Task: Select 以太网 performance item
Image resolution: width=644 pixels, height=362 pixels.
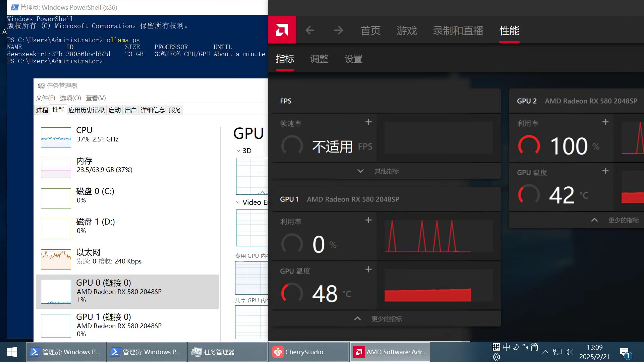Action: [x=127, y=259]
